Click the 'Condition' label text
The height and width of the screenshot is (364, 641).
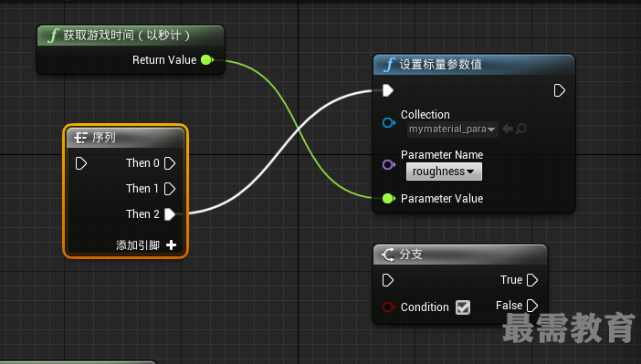pyautogui.click(x=425, y=307)
